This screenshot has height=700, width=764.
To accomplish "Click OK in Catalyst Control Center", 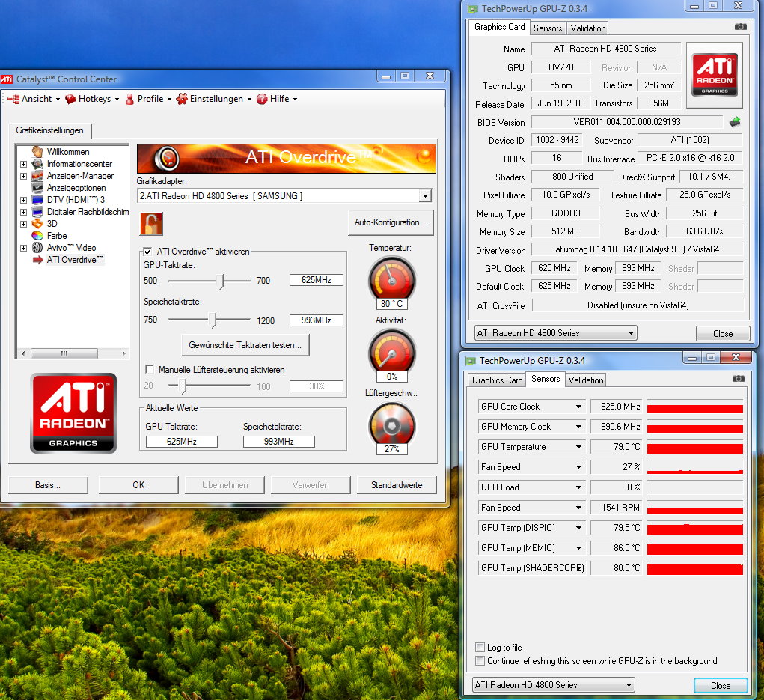I will point(138,485).
